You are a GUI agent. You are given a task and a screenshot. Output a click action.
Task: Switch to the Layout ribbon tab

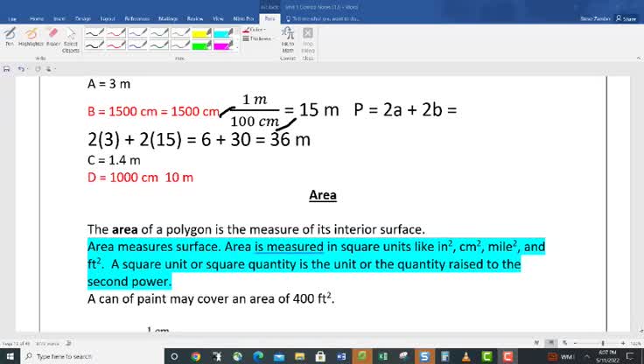(108, 19)
